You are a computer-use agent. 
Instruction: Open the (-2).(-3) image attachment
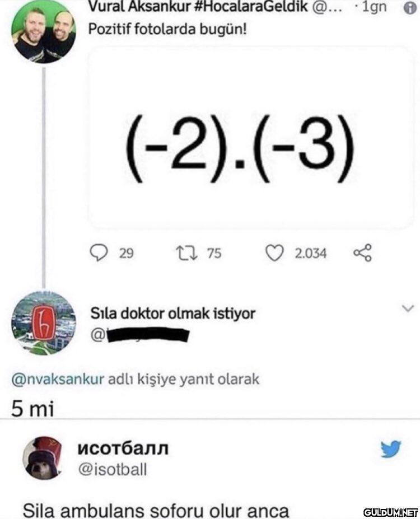251,138
